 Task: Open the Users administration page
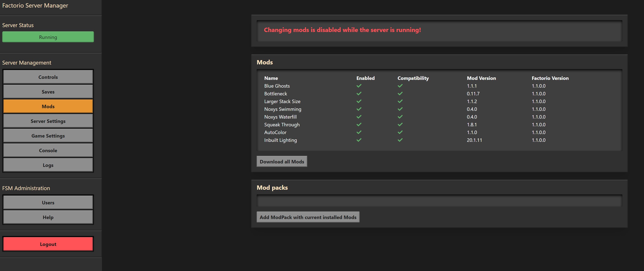pyautogui.click(x=48, y=203)
